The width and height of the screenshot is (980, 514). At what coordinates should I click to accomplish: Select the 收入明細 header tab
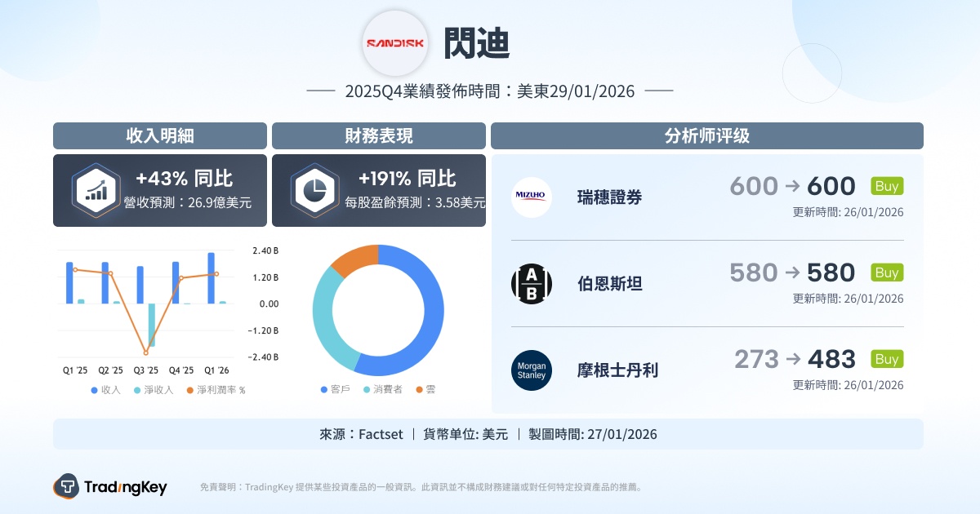tap(160, 135)
